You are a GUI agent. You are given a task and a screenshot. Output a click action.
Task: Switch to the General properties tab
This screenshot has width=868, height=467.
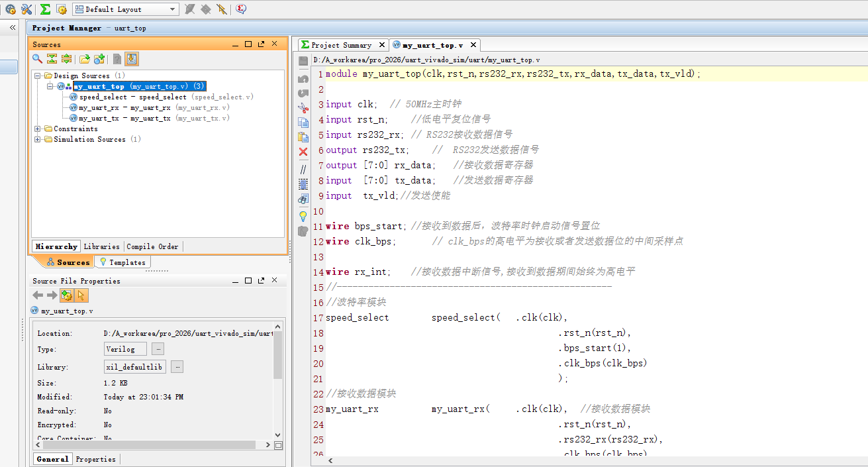[x=52, y=459]
